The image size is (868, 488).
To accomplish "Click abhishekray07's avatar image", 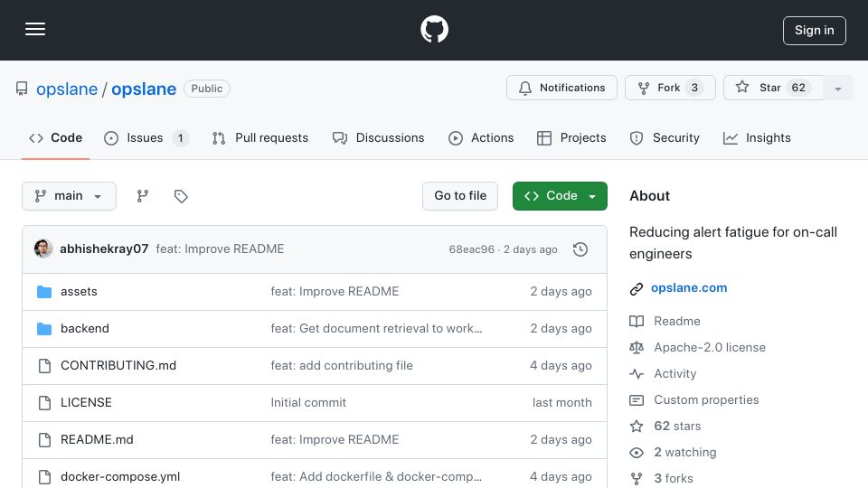I will tap(43, 249).
